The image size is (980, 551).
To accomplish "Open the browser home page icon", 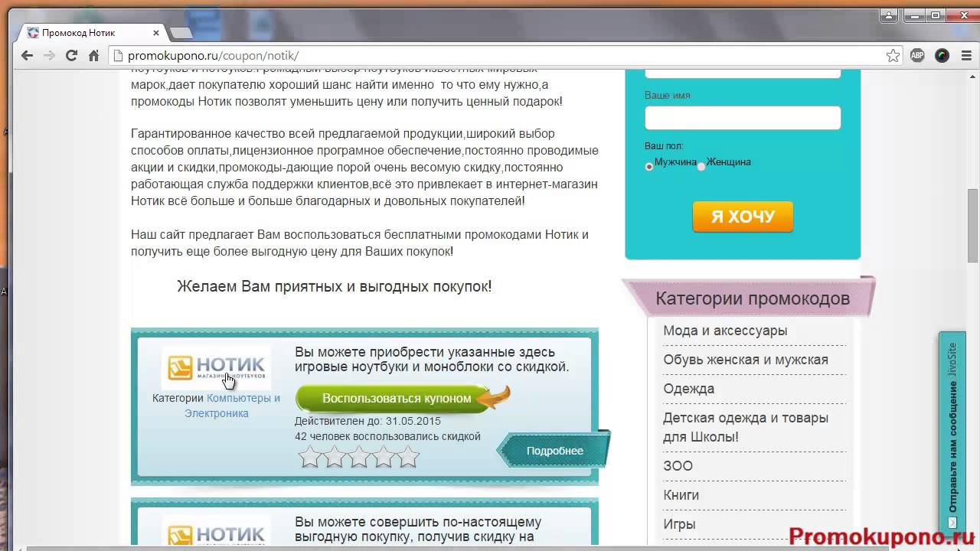I will click(x=93, y=55).
